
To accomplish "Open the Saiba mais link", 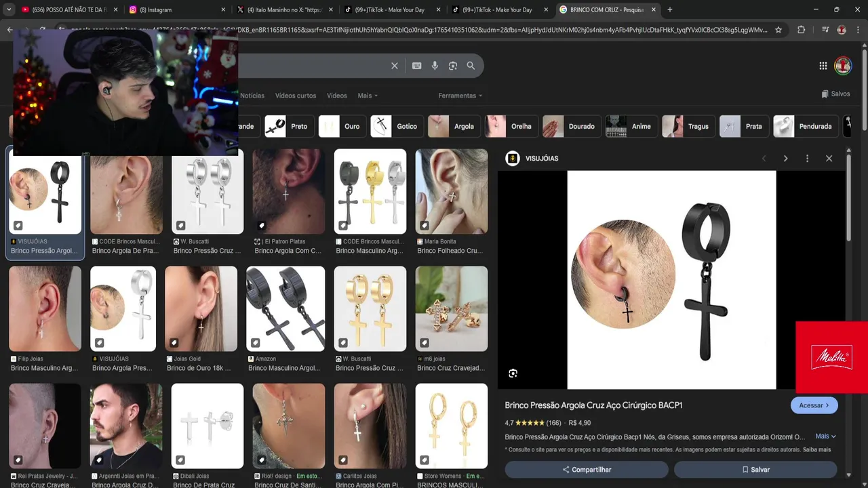I will 816,449.
